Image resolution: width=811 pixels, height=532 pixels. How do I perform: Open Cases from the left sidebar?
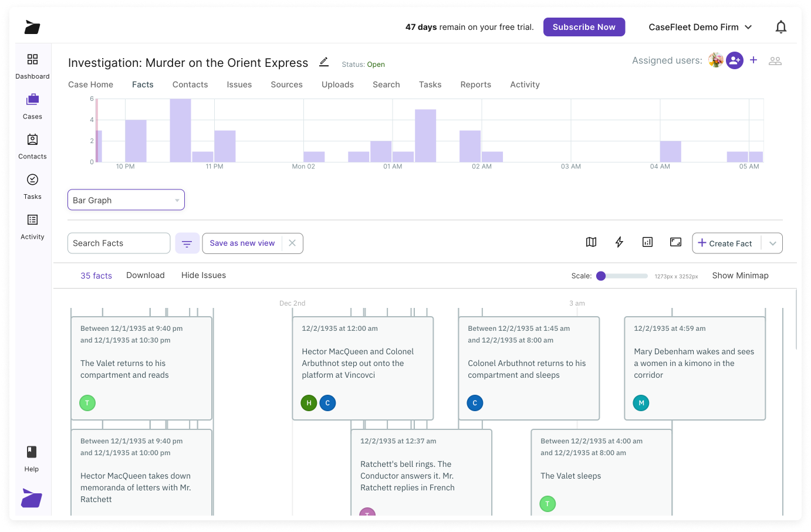click(32, 106)
